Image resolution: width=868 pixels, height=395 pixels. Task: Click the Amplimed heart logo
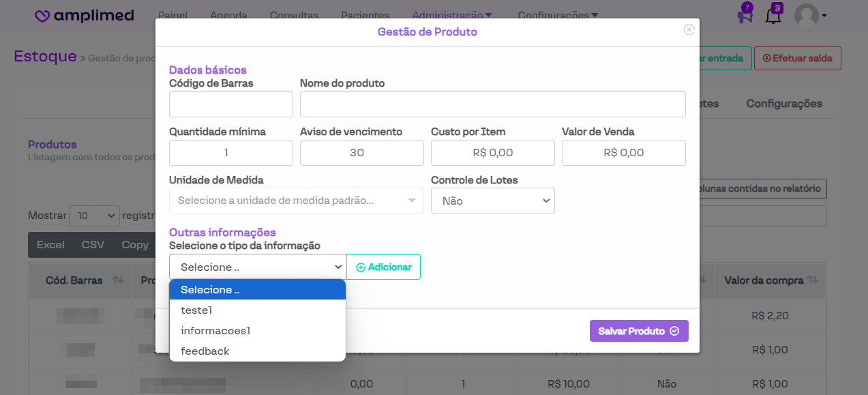(43, 16)
